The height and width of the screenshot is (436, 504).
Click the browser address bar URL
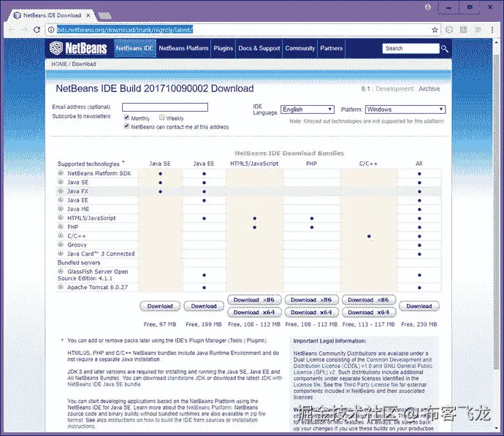pyautogui.click(x=125, y=30)
